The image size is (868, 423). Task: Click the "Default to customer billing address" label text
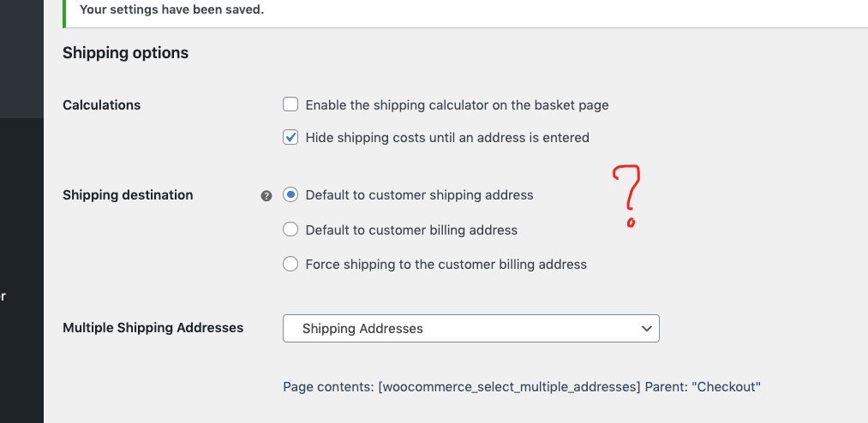pos(411,230)
